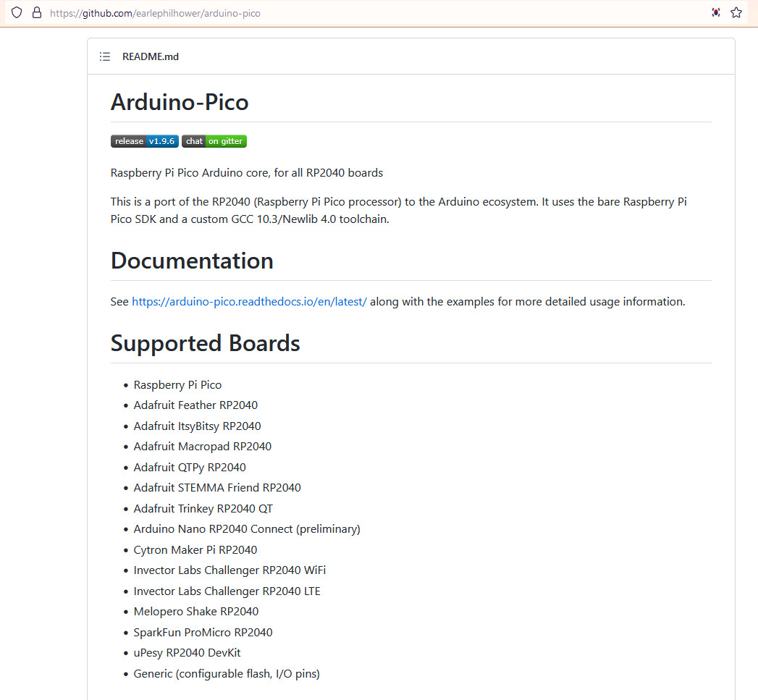Click the Documentation heading

click(x=192, y=261)
